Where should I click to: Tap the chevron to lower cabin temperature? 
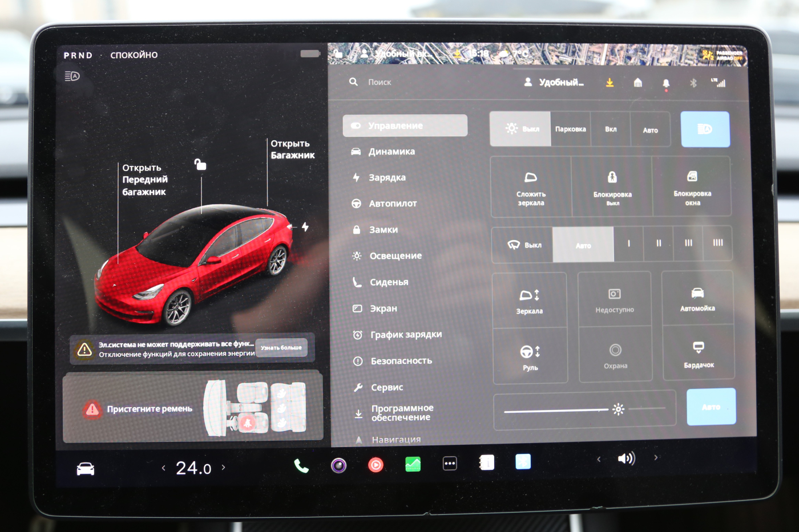[x=163, y=468]
